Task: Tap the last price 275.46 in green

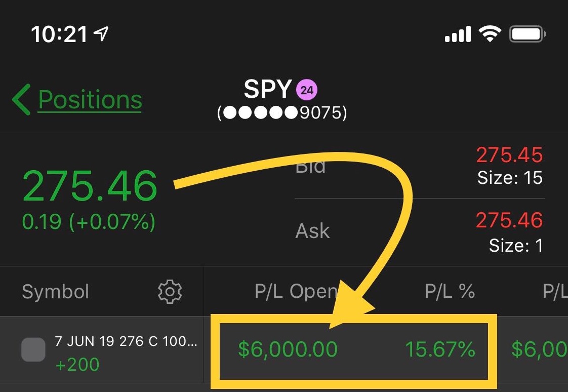Action: coord(90,186)
